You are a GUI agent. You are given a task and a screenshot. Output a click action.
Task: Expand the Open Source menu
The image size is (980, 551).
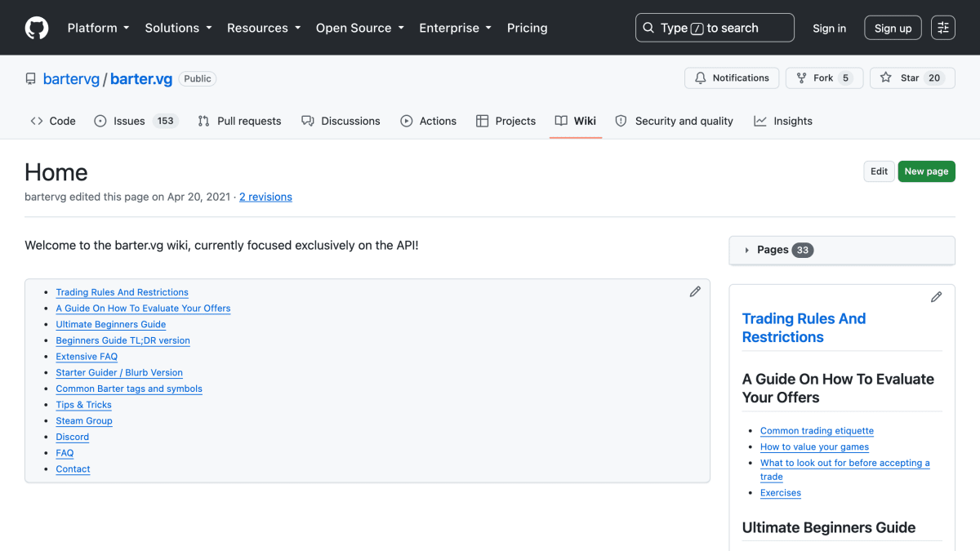click(360, 28)
